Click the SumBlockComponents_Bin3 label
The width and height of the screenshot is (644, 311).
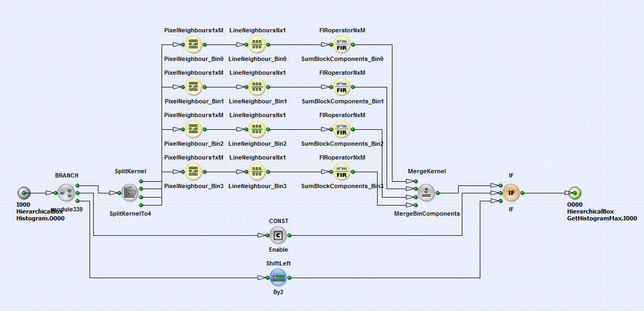[342, 186]
